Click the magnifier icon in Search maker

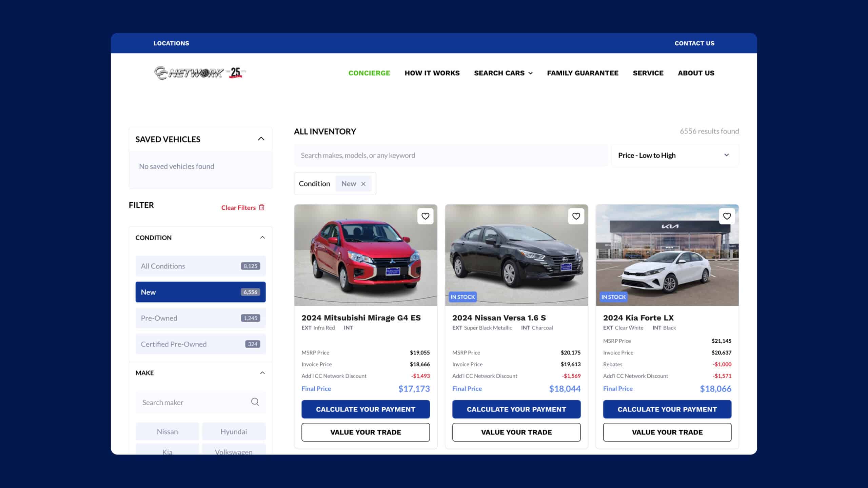pyautogui.click(x=255, y=402)
